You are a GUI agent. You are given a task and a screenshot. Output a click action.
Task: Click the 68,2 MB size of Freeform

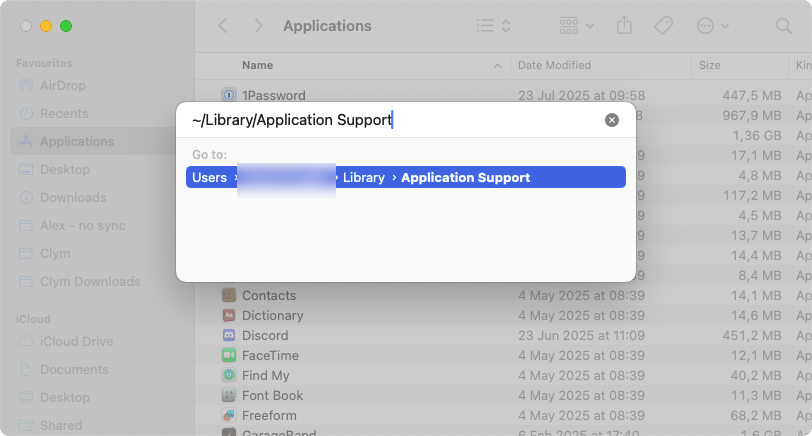pyautogui.click(x=756, y=415)
